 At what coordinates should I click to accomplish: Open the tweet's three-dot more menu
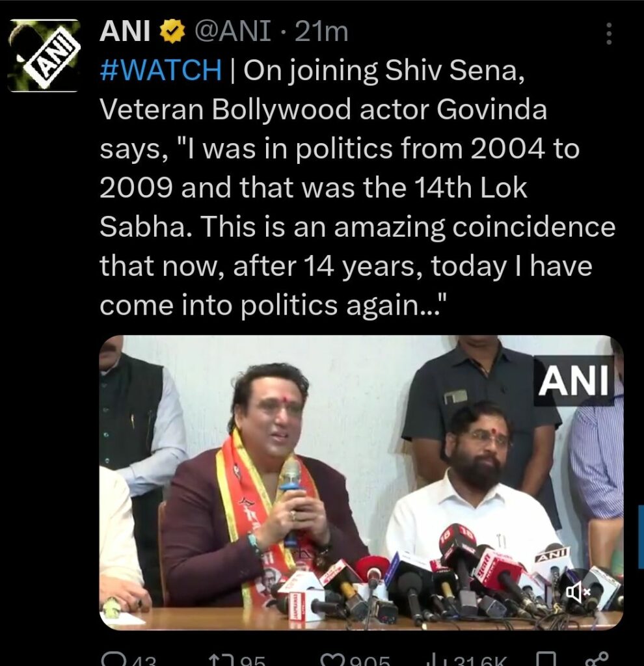point(608,34)
